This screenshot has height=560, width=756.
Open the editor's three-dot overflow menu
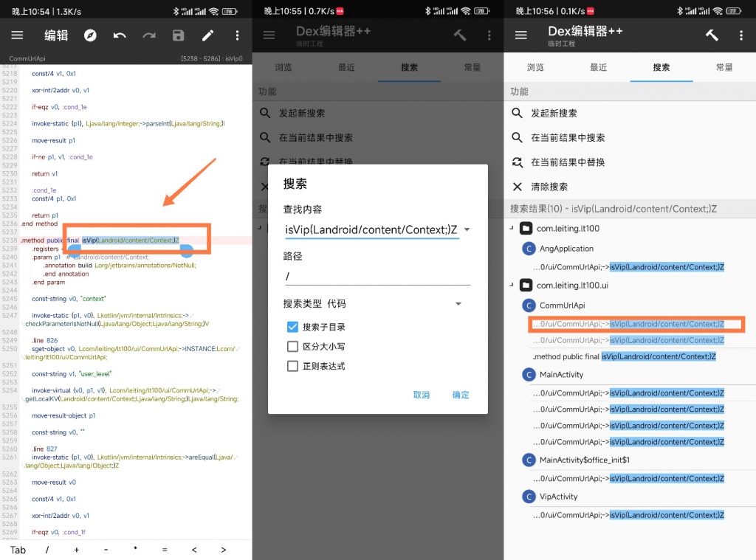click(237, 35)
